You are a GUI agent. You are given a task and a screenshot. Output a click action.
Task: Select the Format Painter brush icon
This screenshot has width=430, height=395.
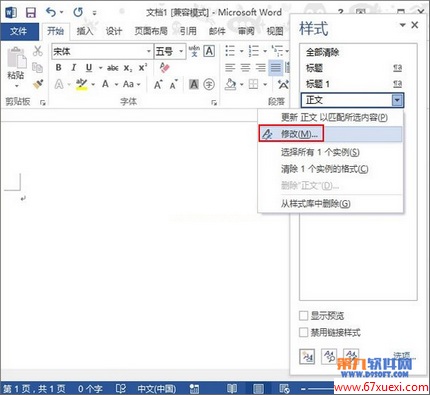click(38, 84)
